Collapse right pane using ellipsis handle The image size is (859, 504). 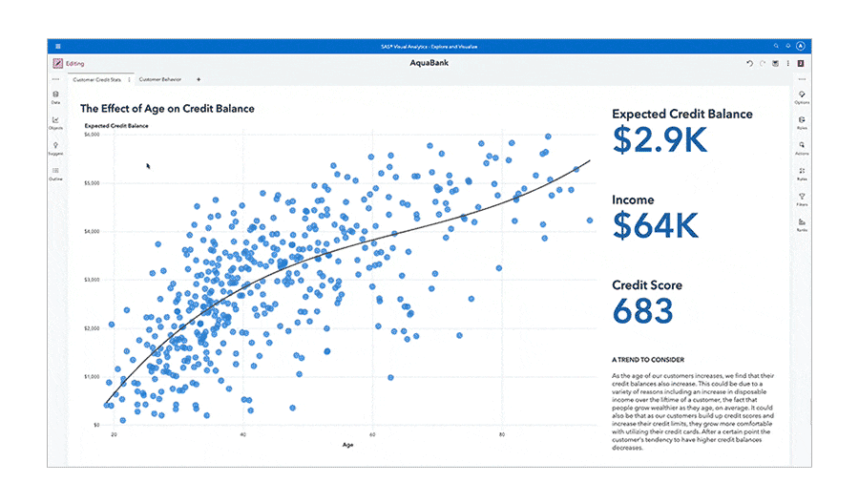coord(802,79)
